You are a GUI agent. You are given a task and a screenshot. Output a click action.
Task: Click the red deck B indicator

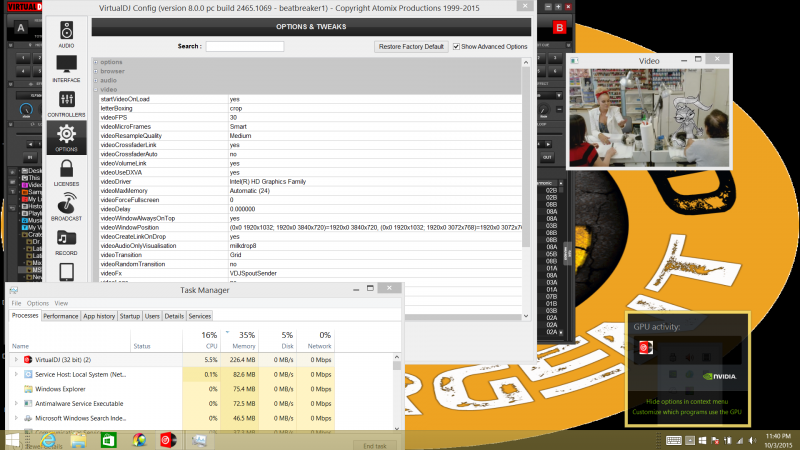point(559,28)
